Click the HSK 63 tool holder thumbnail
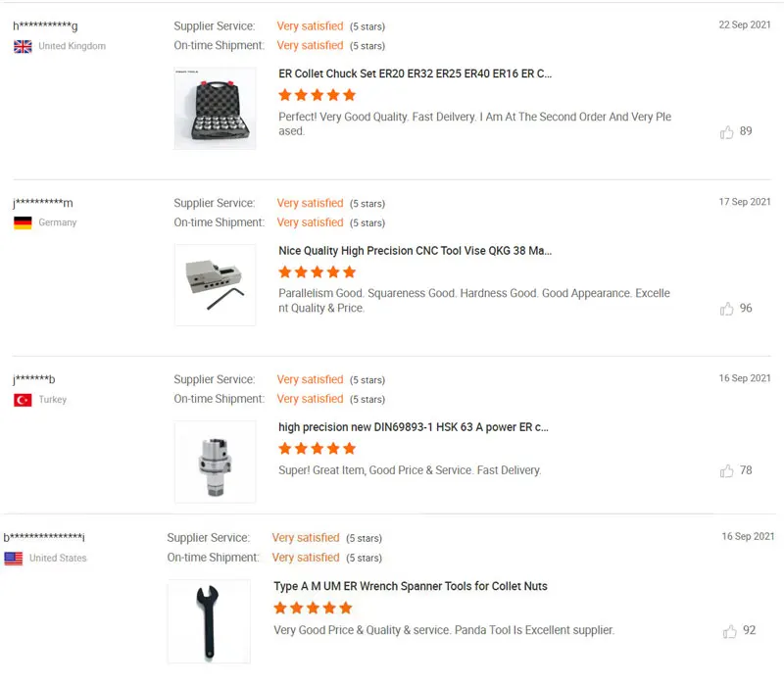The image size is (784, 685). 215,462
